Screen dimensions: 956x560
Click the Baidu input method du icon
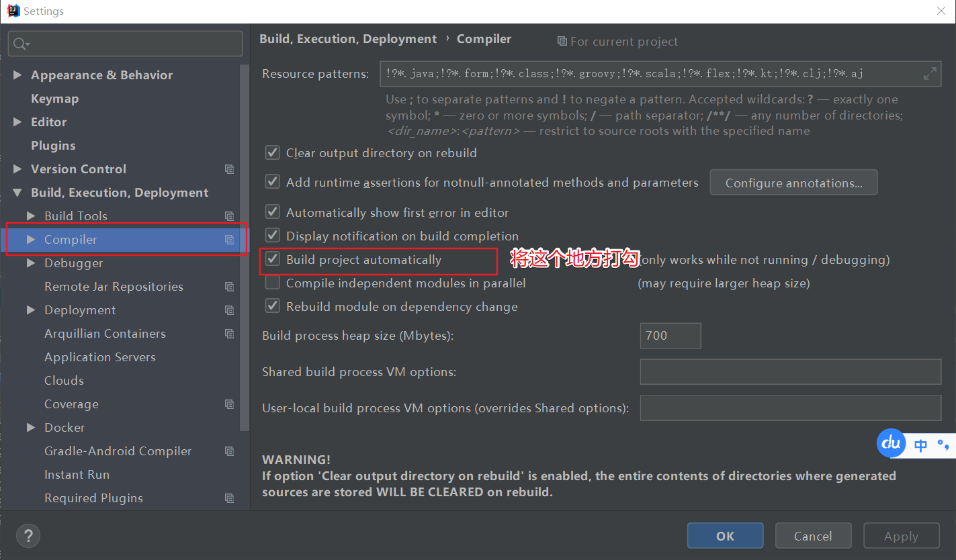tap(891, 443)
